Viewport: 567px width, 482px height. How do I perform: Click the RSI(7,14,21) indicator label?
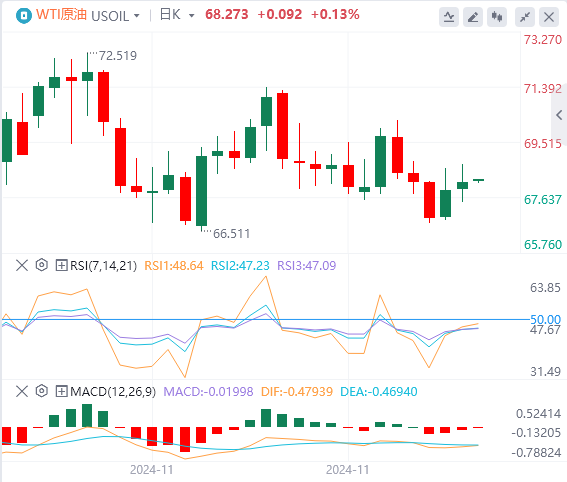coord(103,266)
